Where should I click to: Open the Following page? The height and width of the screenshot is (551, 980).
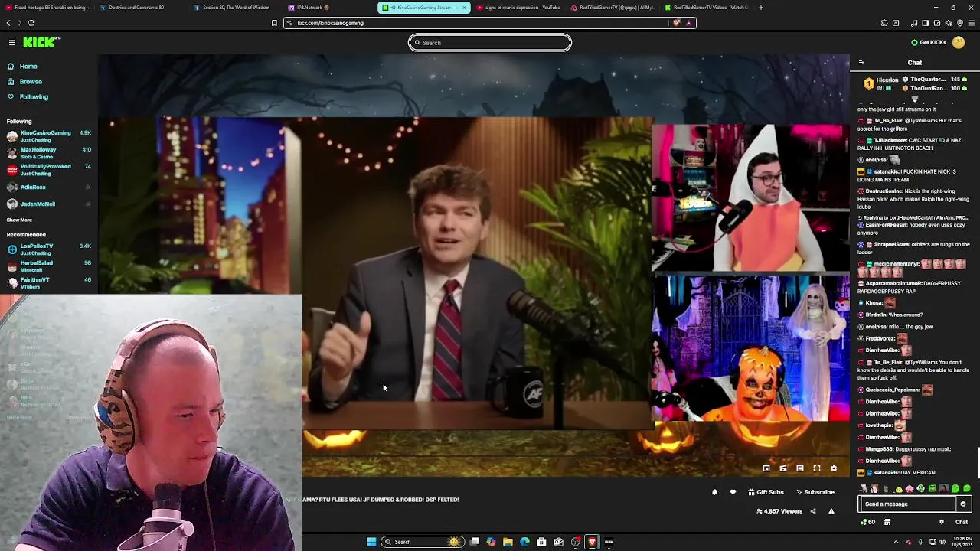(x=28, y=97)
